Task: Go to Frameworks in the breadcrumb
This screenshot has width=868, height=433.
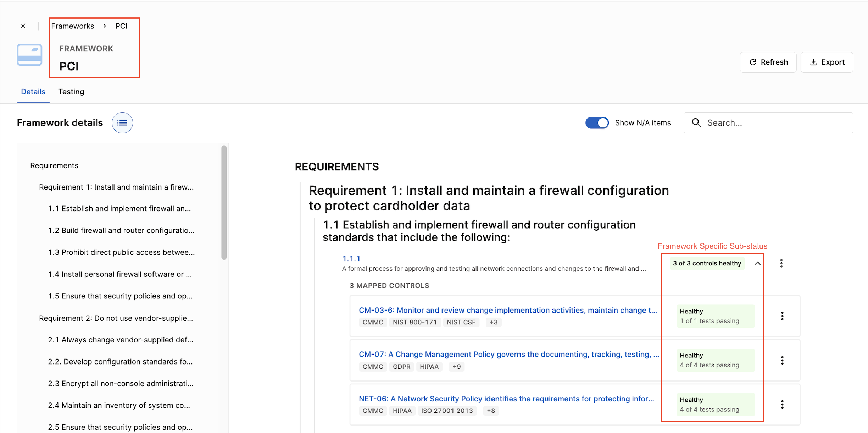Action: pos(73,26)
